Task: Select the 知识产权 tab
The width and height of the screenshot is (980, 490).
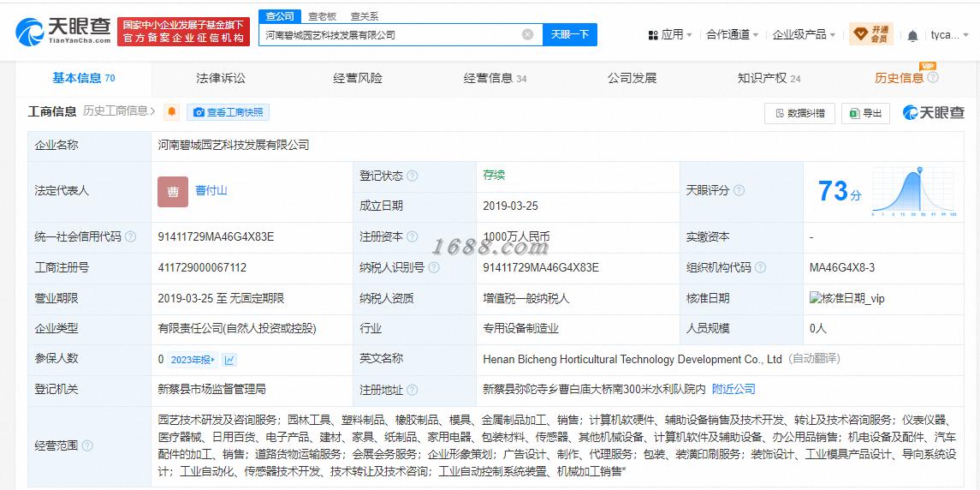Action: click(769, 78)
